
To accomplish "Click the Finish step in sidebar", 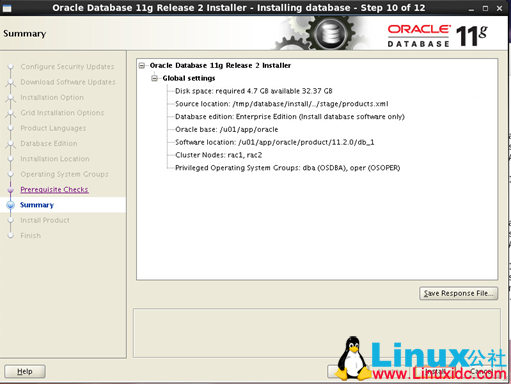I will point(31,236).
